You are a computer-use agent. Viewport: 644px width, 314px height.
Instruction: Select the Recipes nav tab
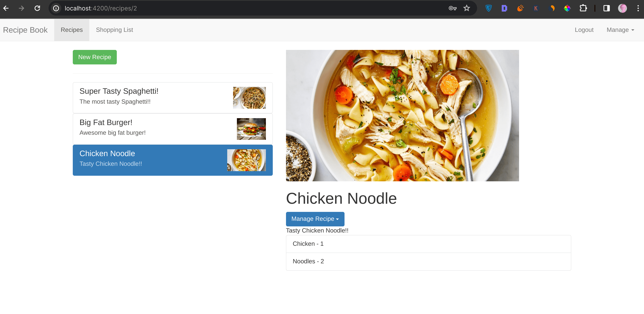click(x=71, y=30)
